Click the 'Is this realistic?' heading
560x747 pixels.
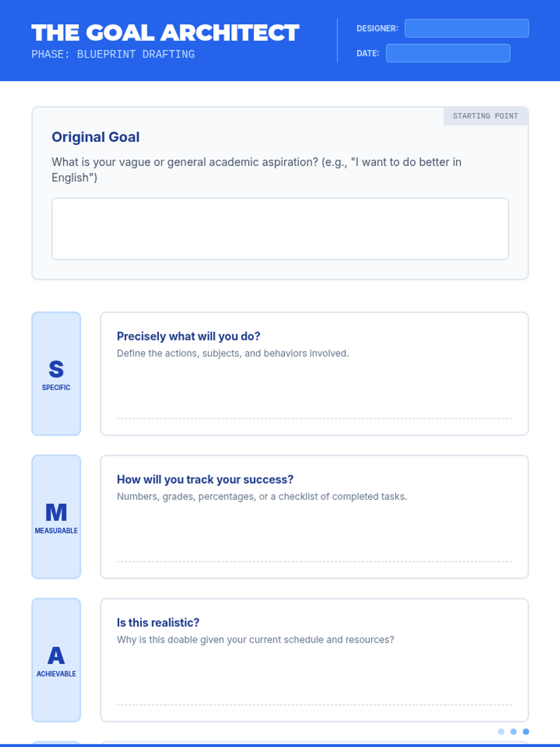158,622
